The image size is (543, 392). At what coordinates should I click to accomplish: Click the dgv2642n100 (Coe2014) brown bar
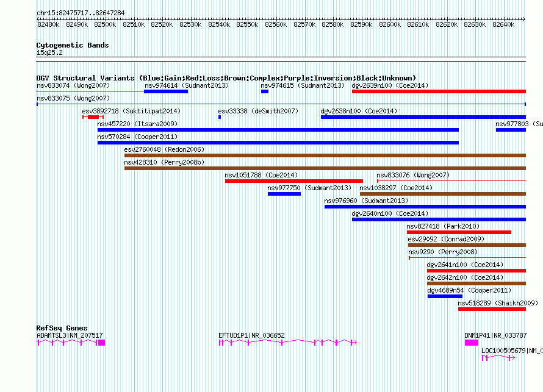coord(476,283)
